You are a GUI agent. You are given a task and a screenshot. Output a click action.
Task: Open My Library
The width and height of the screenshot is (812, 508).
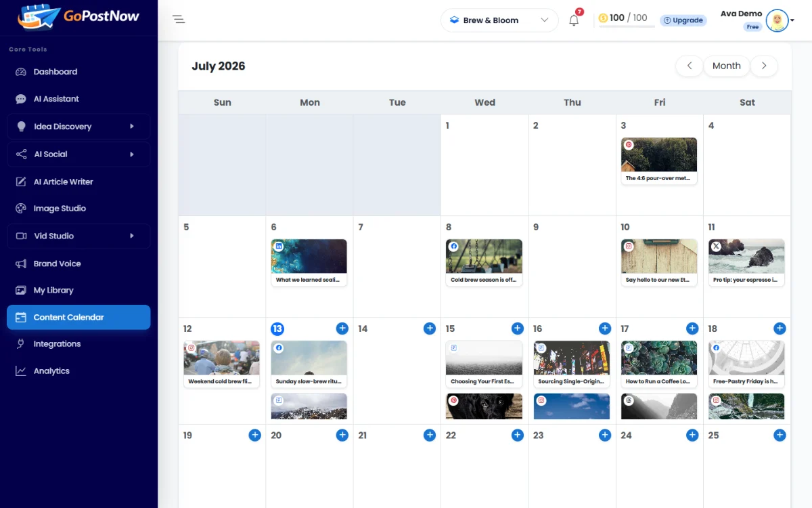point(78,290)
